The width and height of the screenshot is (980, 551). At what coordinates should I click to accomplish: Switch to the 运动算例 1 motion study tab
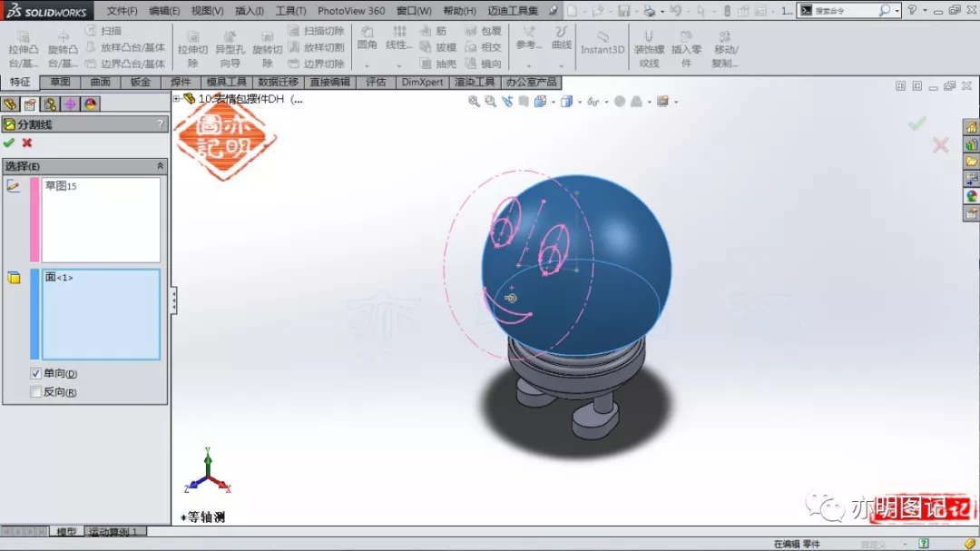click(x=113, y=532)
